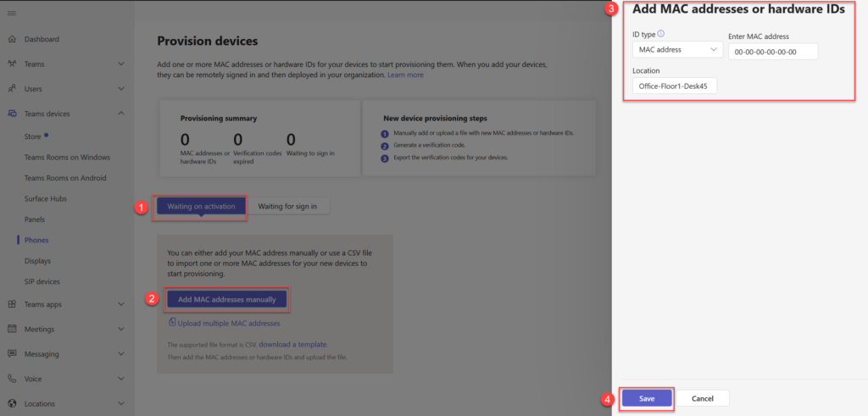Click New device provisioning steps heading
868x416 pixels.
(435, 119)
